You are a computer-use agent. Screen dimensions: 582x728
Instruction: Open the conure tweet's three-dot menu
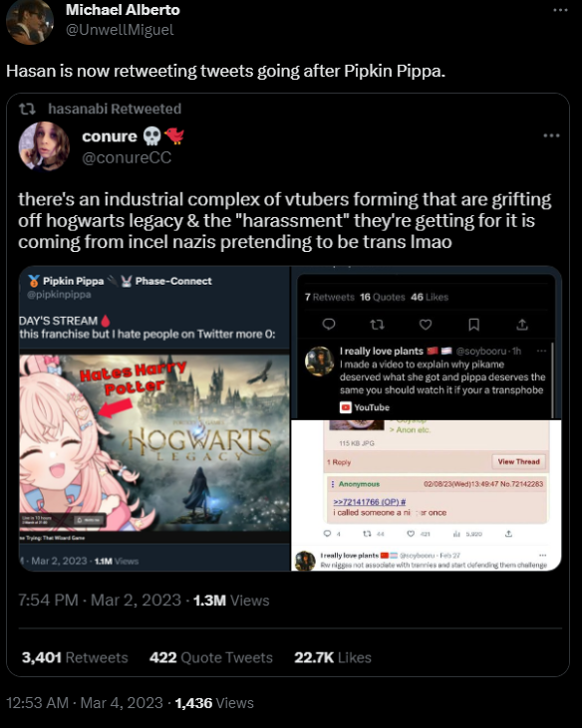(x=551, y=135)
